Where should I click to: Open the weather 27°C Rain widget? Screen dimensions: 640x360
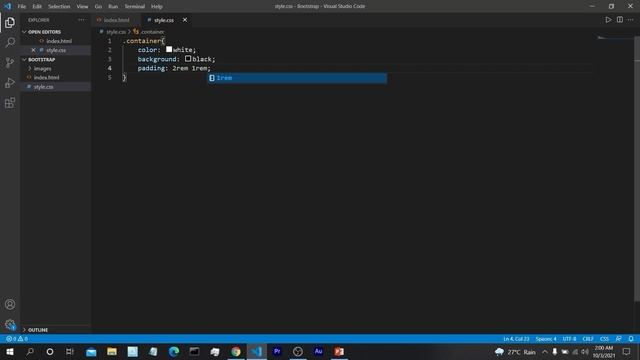tap(515, 351)
